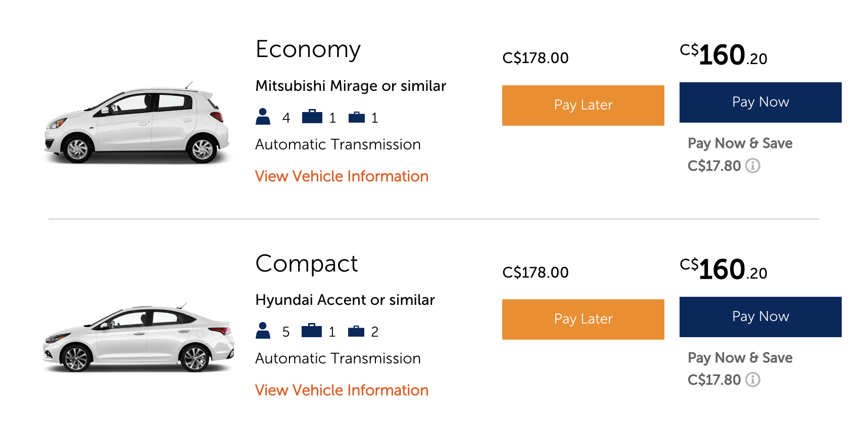This screenshot has height=428, width=868.
Task: Click the Compact large suitcase icon
Action: 312,330
